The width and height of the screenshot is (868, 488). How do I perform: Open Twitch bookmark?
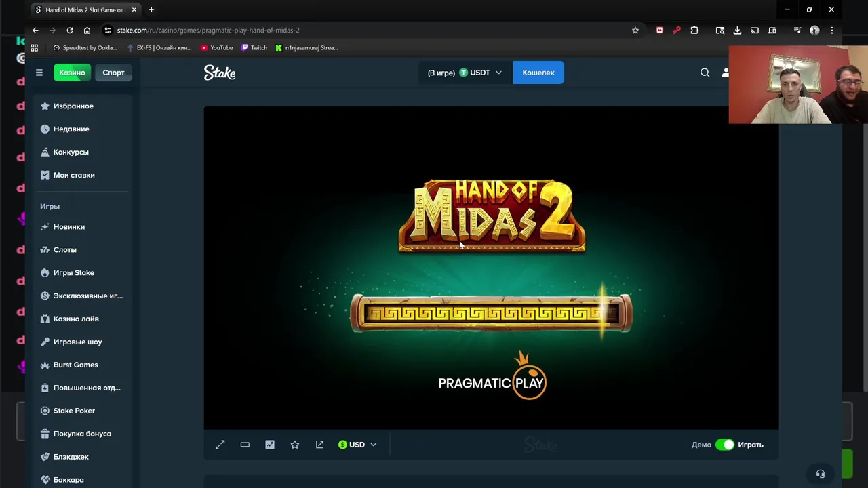(254, 48)
